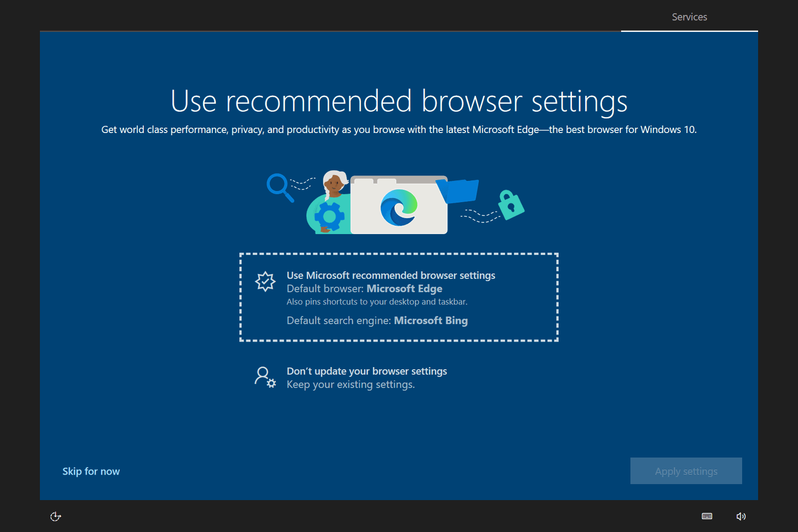
Task: Click the Apply settings button
Action: (x=686, y=471)
